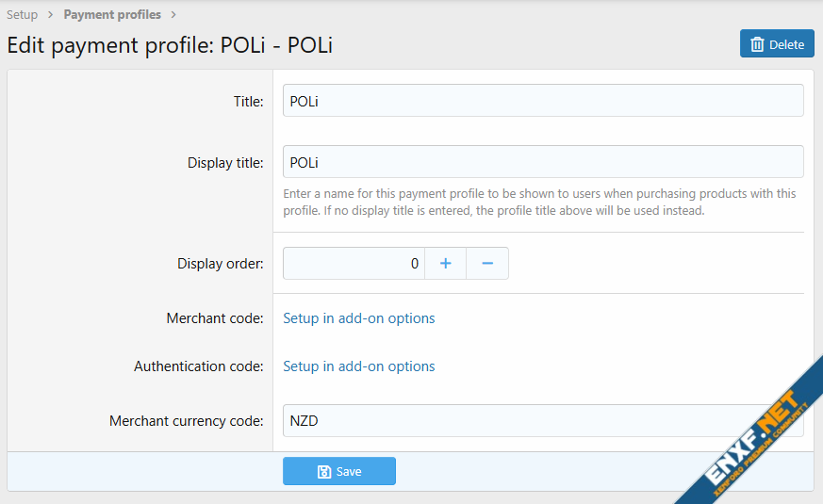Click into the Display title field

(x=543, y=162)
